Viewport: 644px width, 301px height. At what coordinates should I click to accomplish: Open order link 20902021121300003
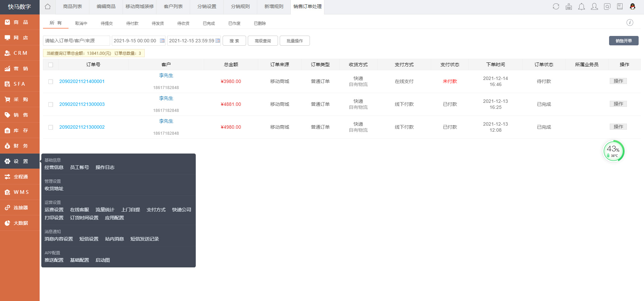pyautogui.click(x=82, y=104)
